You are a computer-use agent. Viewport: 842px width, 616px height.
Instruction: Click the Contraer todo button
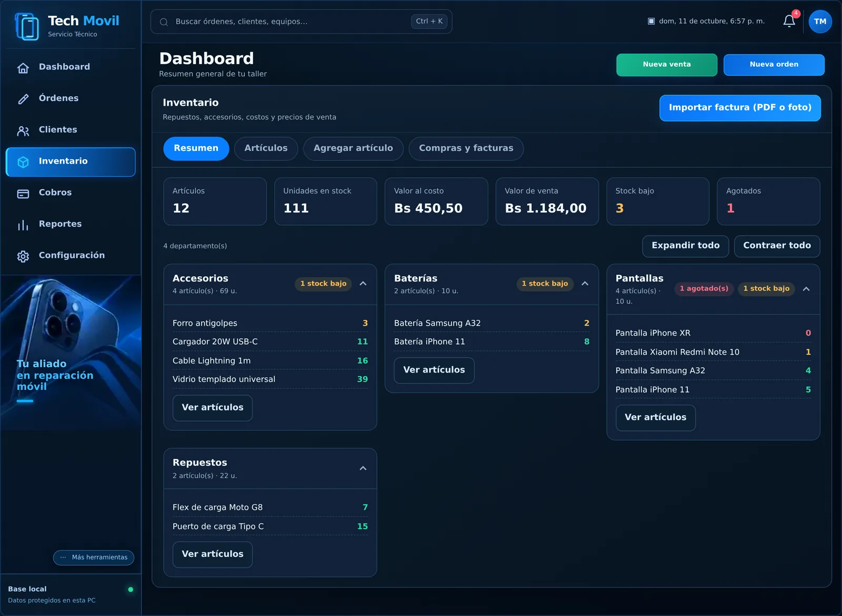click(x=777, y=246)
